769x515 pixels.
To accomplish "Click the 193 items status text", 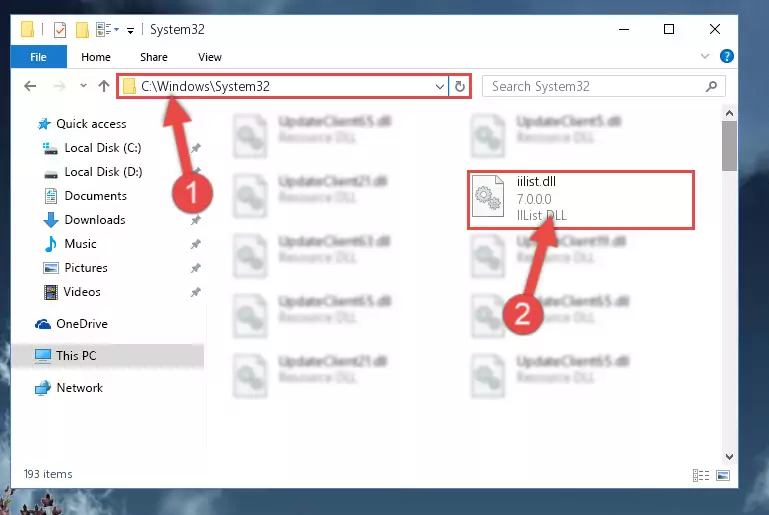I will [48, 474].
